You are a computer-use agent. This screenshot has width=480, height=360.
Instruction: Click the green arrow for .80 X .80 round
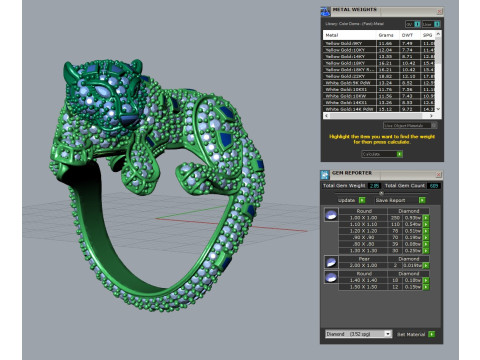click(x=426, y=244)
